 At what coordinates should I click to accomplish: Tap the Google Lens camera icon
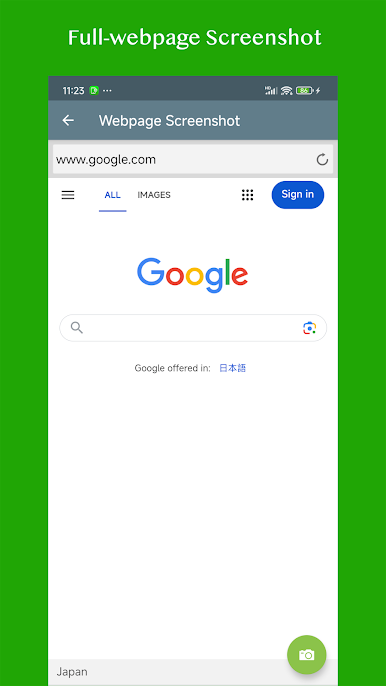point(309,328)
